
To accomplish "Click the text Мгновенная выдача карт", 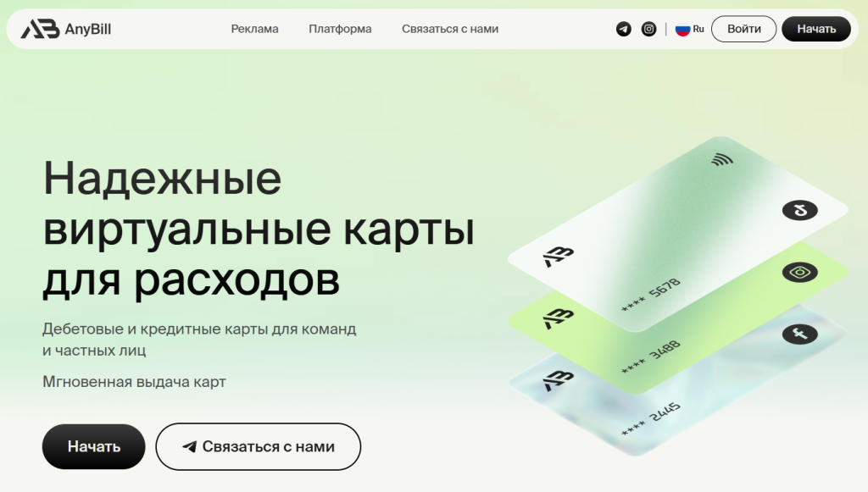I will coord(134,382).
